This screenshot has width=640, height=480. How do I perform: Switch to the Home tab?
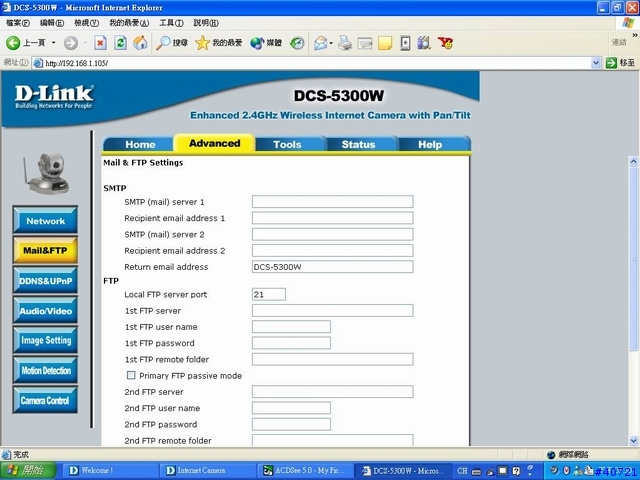coord(140,144)
